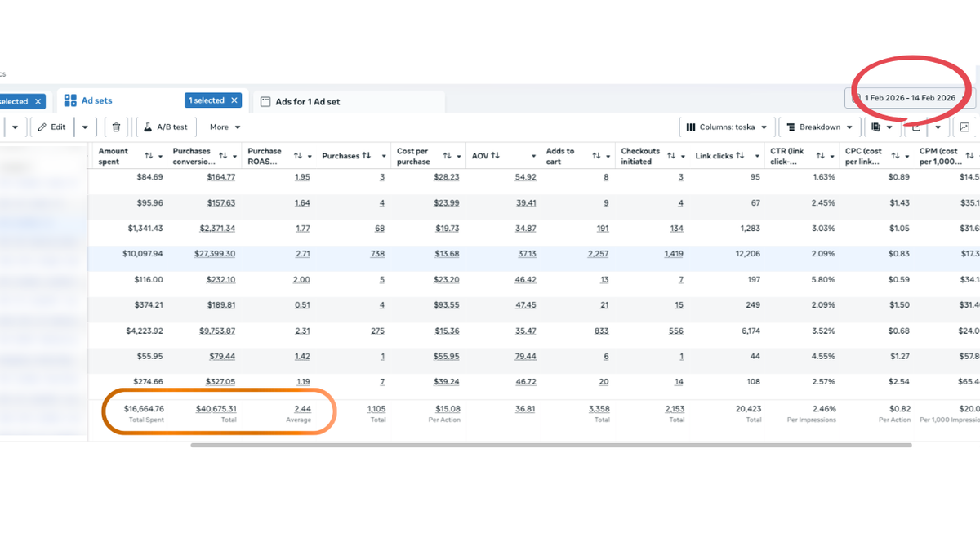The image size is (980, 551).
Task: Clear the Ad sets '1 selected' filter
Action: tap(234, 100)
